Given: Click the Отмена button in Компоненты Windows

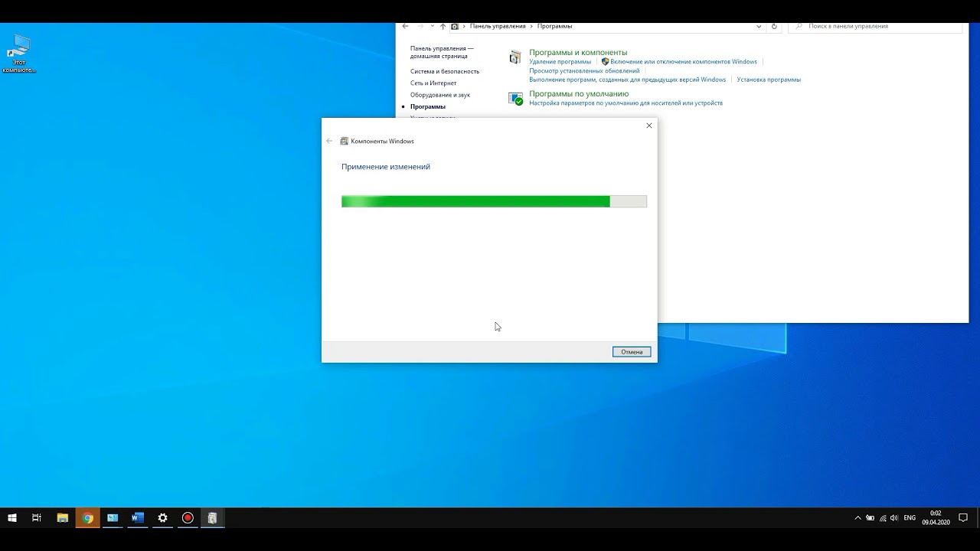Looking at the screenshot, I should tap(632, 352).
